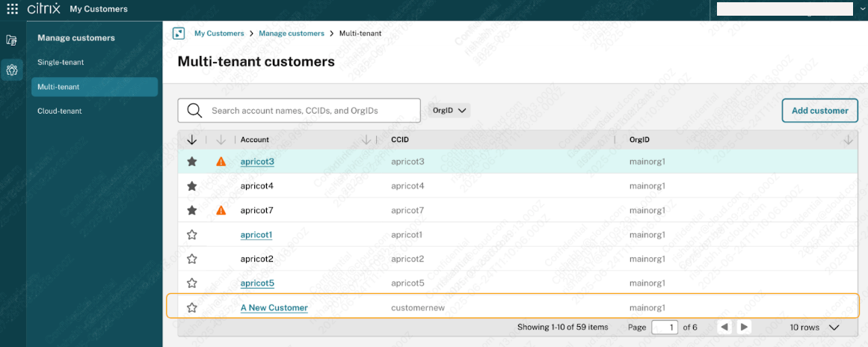Image resolution: width=868 pixels, height=347 pixels.
Task: Open the Citrix app launcher grid icon
Action: pyautogui.click(x=12, y=9)
